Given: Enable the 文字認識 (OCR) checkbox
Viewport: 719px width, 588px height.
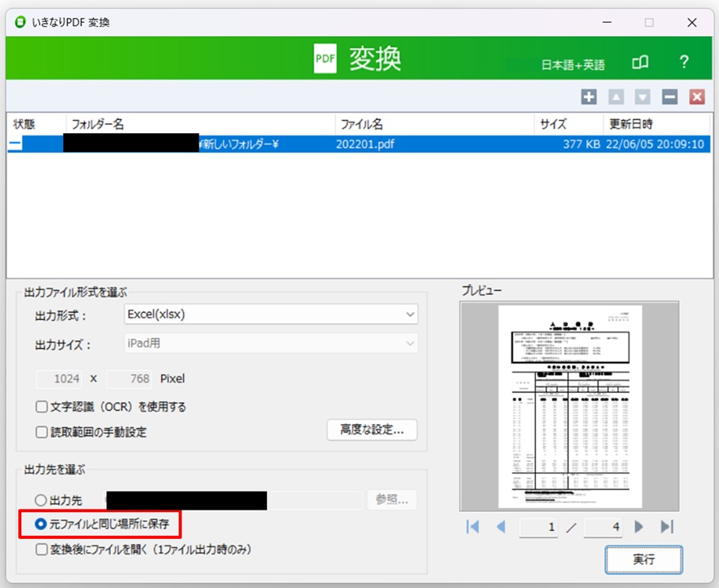Looking at the screenshot, I should pyautogui.click(x=42, y=407).
